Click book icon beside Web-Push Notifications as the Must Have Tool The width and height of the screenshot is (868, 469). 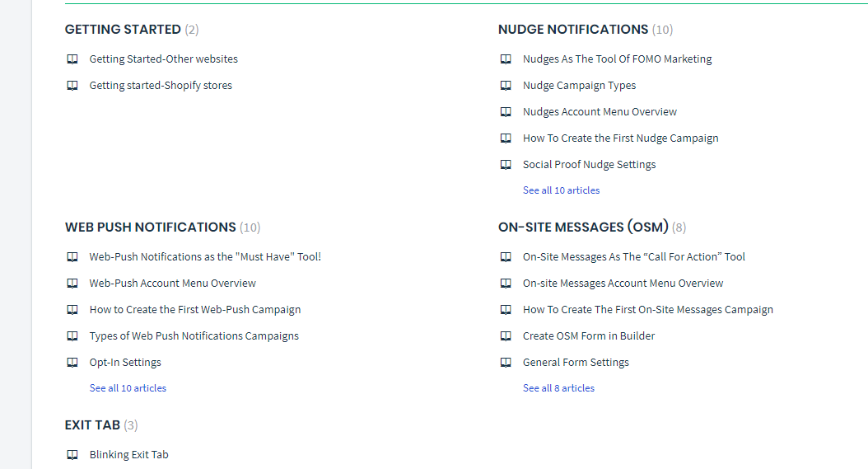[72, 257]
